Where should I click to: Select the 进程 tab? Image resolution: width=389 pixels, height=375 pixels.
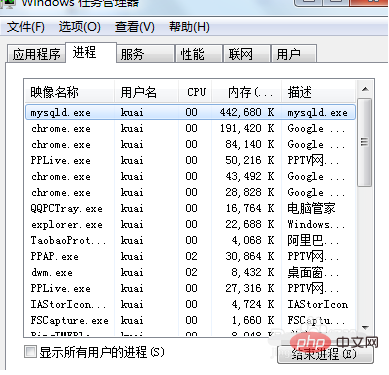point(91,52)
